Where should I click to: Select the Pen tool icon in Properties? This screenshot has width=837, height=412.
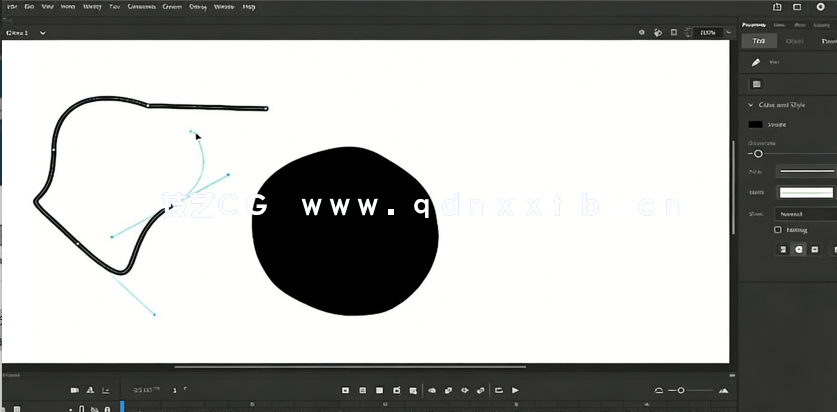click(755, 62)
